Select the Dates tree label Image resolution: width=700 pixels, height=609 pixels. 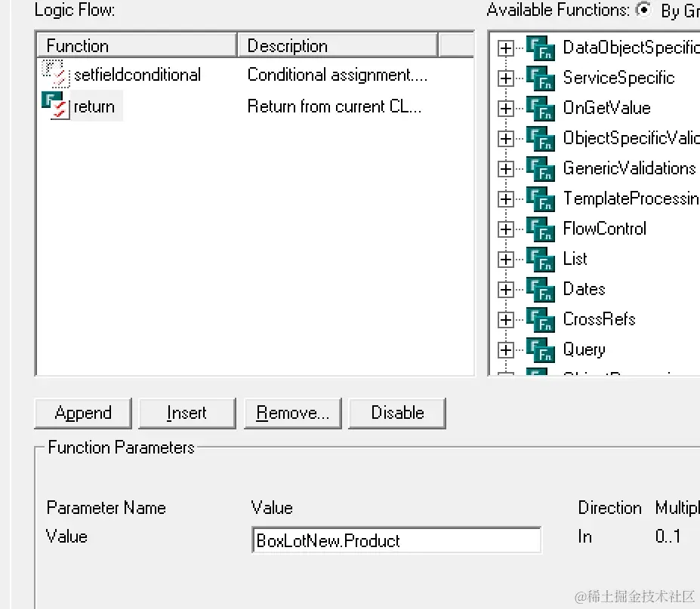tap(584, 289)
